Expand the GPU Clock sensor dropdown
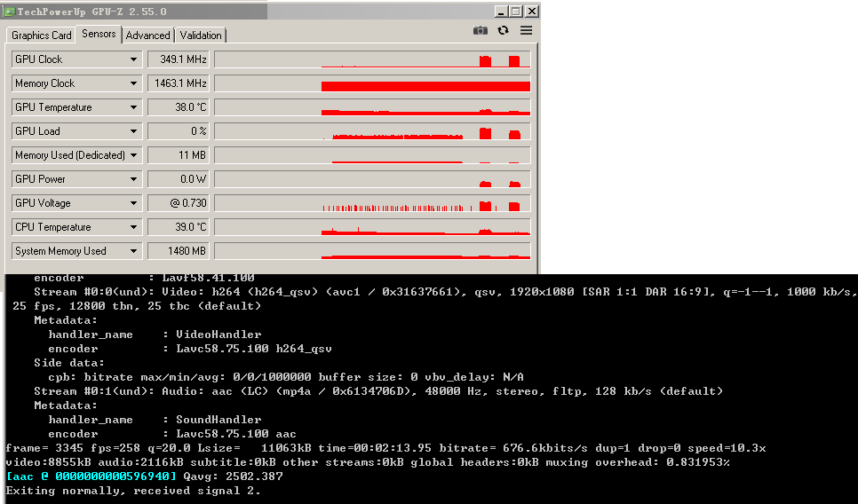This screenshot has width=858, height=504. 133,59
